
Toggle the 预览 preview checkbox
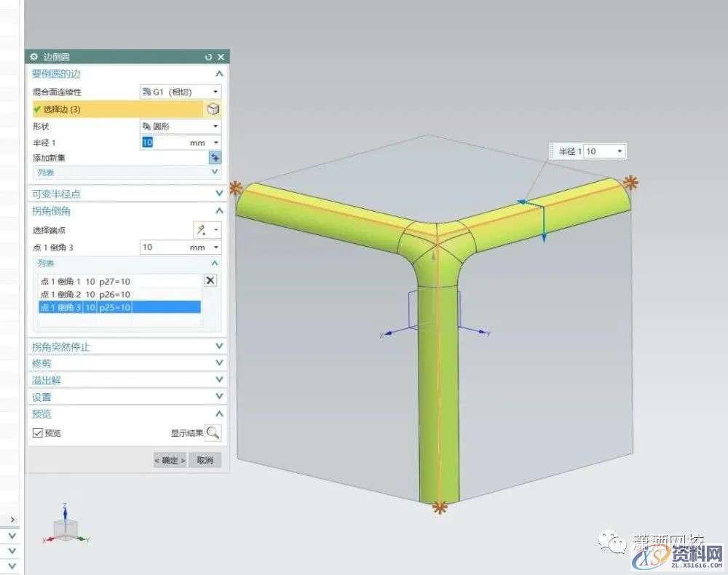coord(38,433)
